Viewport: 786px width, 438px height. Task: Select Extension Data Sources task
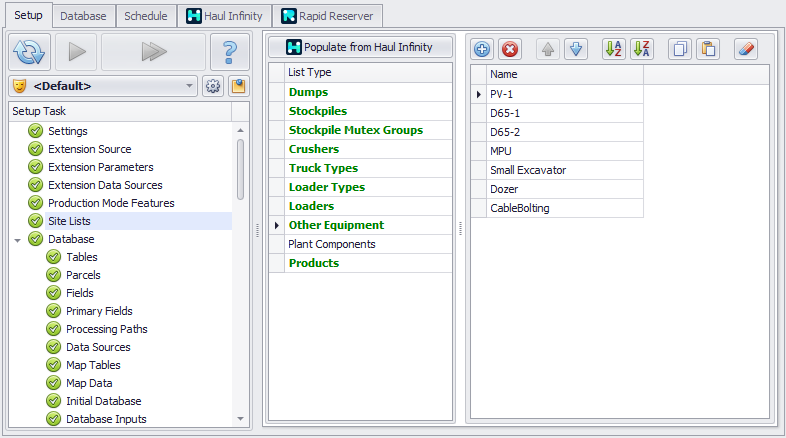(105, 185)
